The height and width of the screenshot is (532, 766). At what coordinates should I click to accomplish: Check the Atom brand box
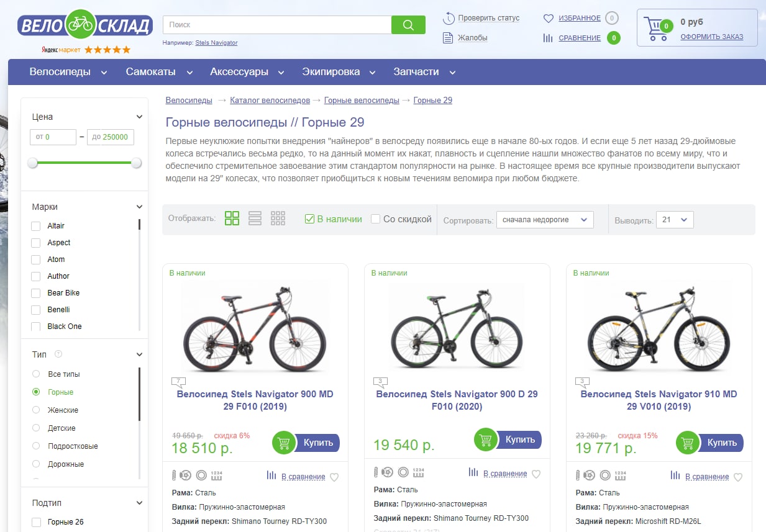pyautogui.click(x=36, y=259)
